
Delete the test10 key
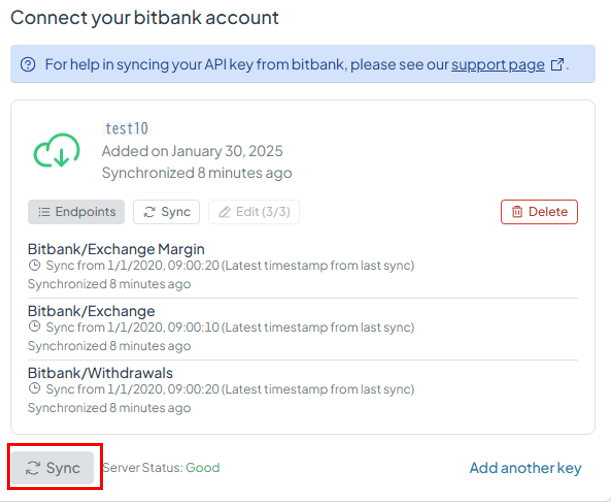539,212
